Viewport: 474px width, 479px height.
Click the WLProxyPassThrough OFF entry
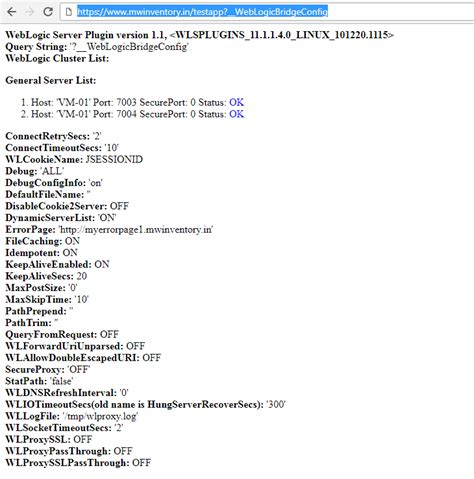(69, 451)
